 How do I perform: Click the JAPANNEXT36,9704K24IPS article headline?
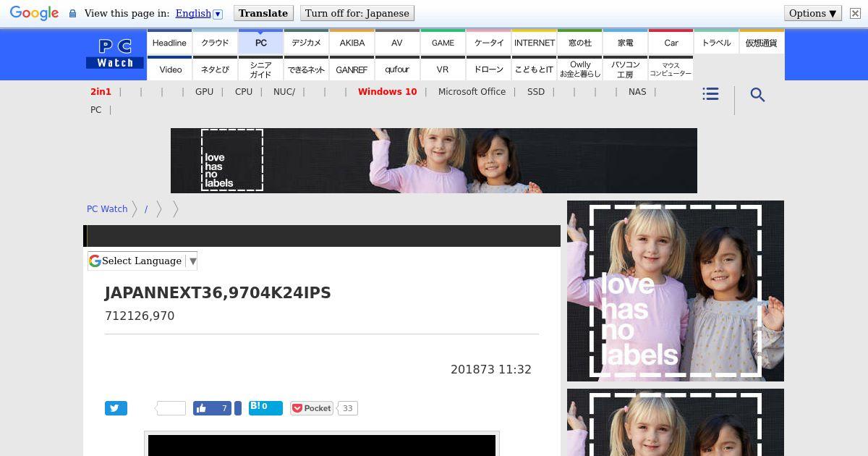(218, 293)
